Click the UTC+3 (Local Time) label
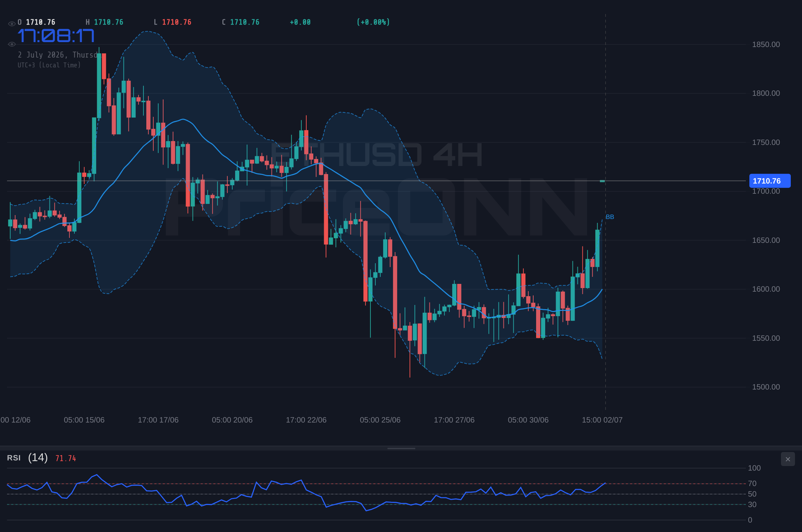The image size is (802, 532). [49, 65]
